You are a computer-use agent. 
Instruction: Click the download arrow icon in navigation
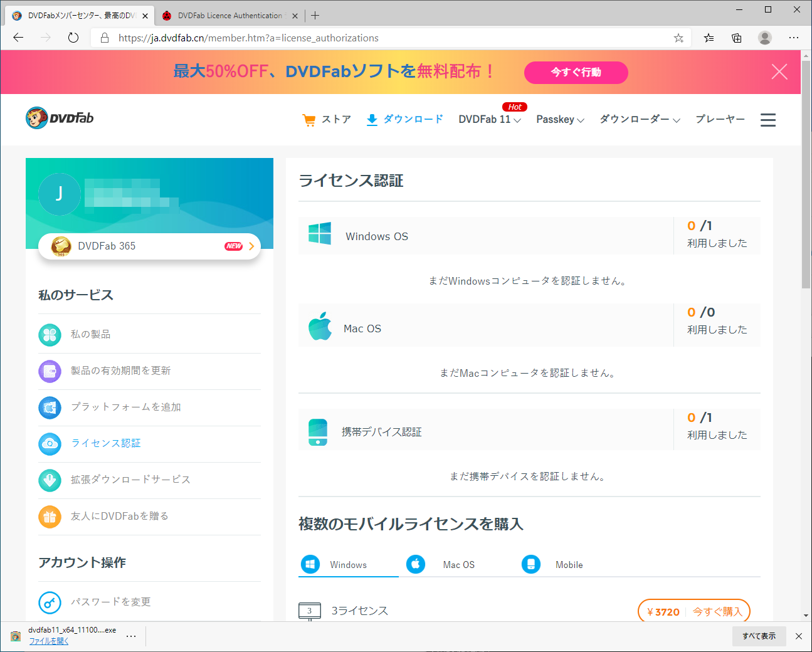[x=372, y=120]
